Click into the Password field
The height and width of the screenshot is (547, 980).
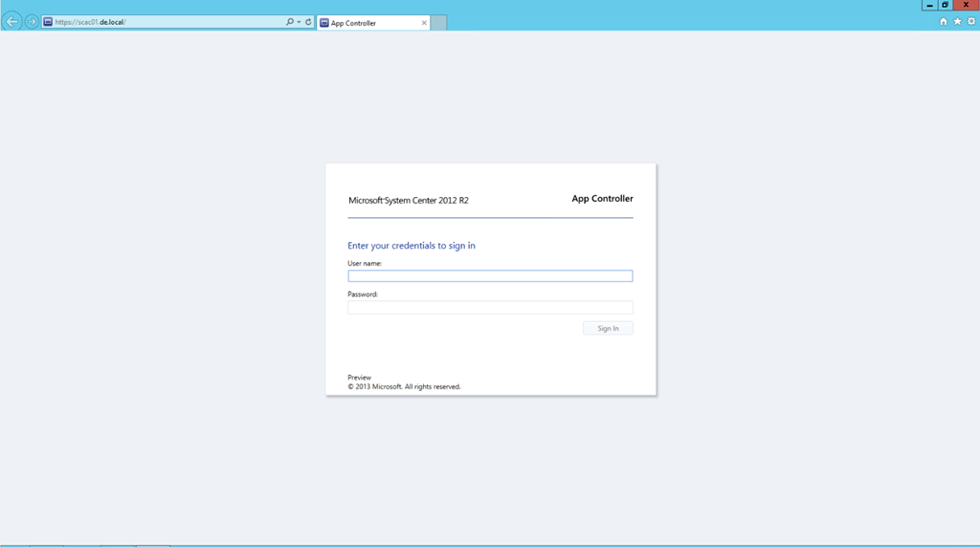(x=490, y=308)
